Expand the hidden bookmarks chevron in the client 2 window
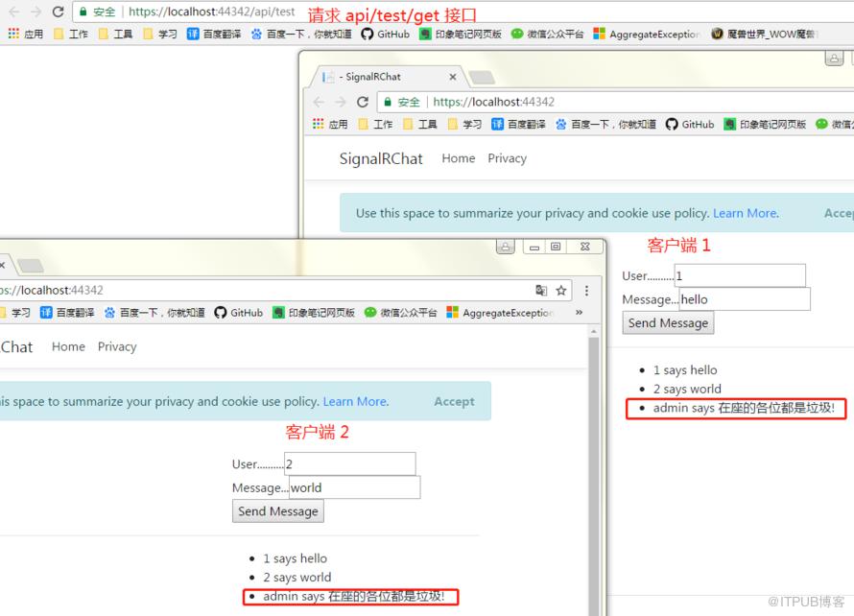Viewport: 854px width, 616px height. (579, 312)
